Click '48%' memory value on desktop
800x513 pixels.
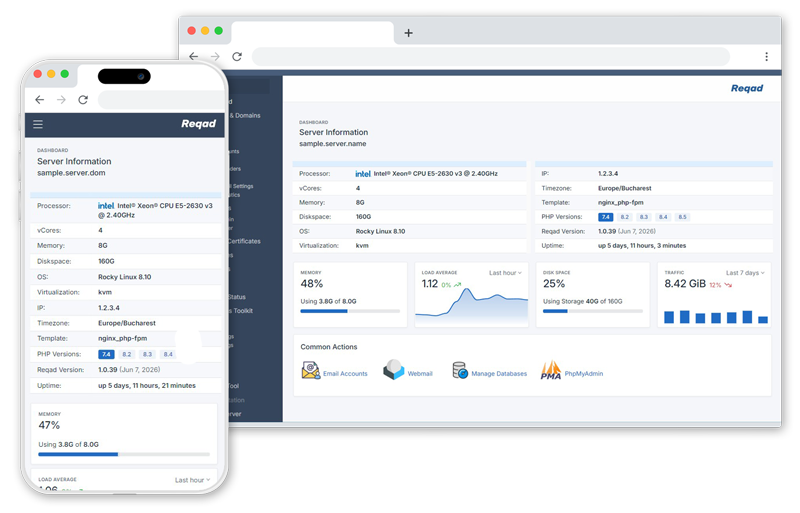click(x=311, y=284)
